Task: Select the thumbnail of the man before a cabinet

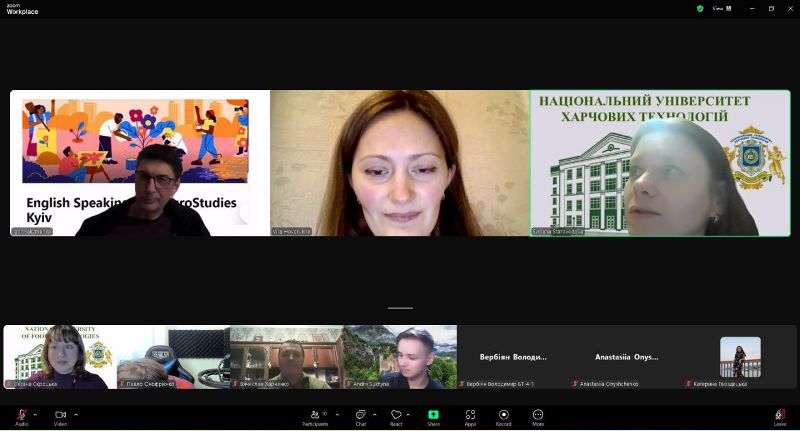Action: [x=287, y=357]
